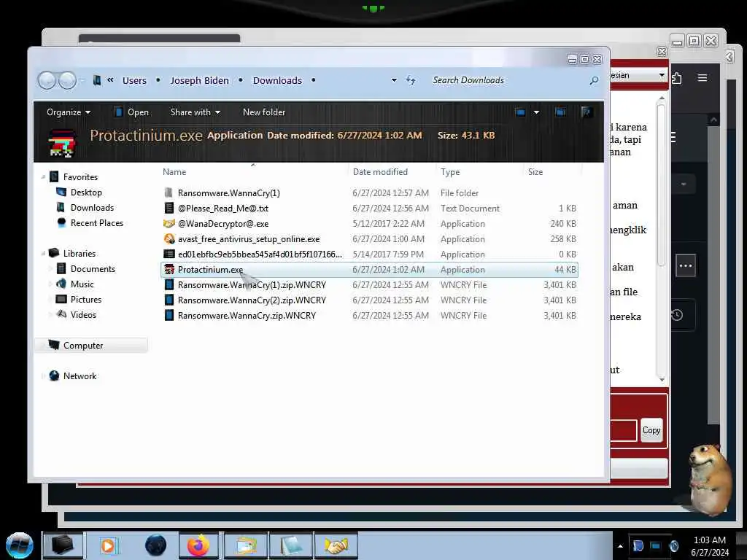The image size is (747, 560).
Task: Select Ransomware.WannaCry(2).zip.WNCRY file icon
Action: click(x=169, y=300)
